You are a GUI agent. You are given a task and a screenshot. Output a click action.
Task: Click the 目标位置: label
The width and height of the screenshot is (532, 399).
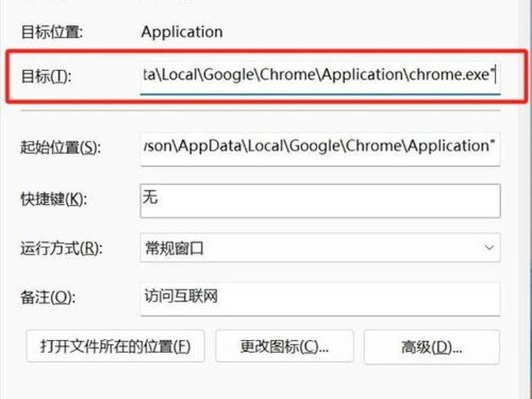click(x=52, y=32)
